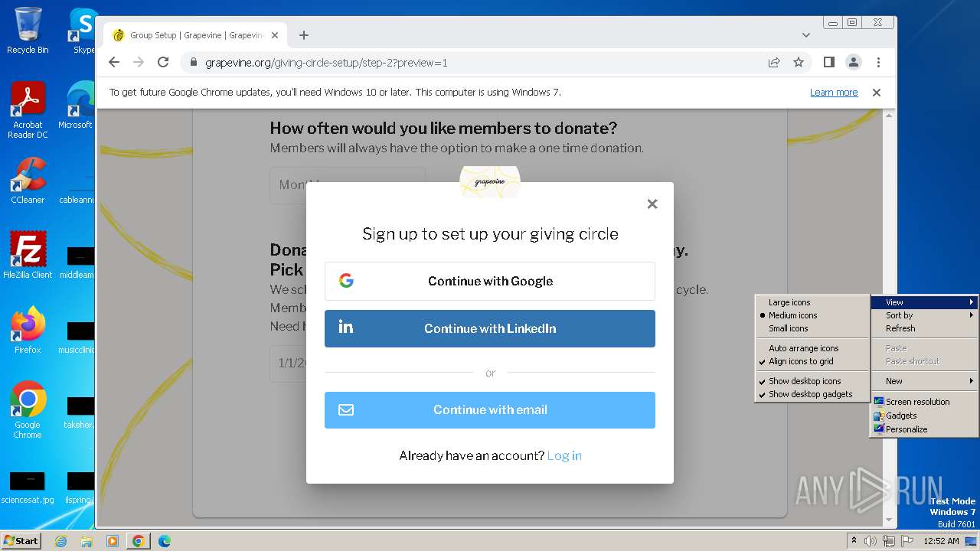Follow the Log in link
Image resolution: width=980 pixels, height=551 pixels.
[x=564, y=455]
